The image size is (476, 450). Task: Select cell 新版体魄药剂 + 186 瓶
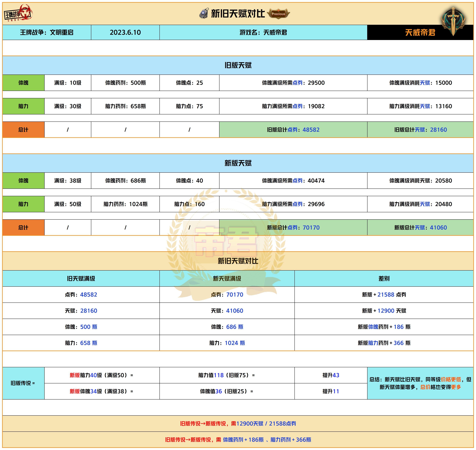[x=384, y=327]
